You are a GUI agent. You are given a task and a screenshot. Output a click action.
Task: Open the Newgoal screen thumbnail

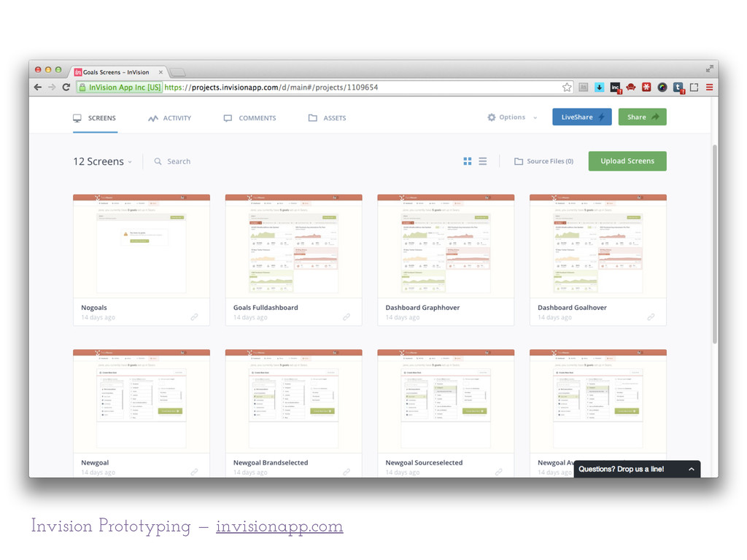142,401
